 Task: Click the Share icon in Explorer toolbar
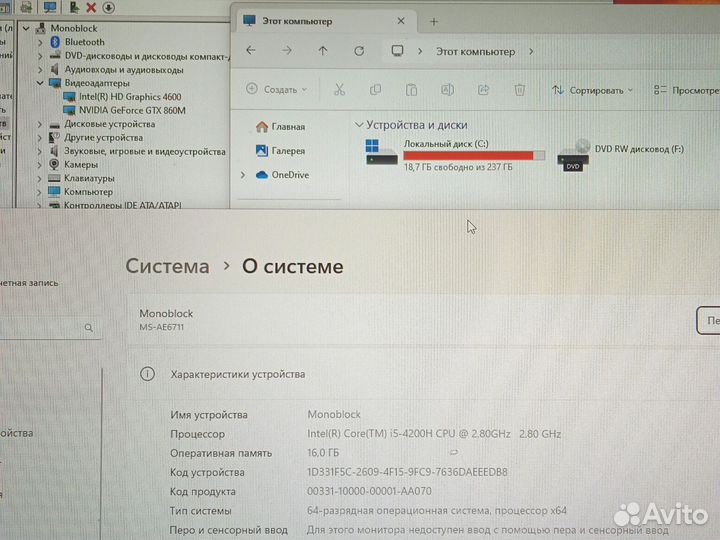tap(484, 90)
